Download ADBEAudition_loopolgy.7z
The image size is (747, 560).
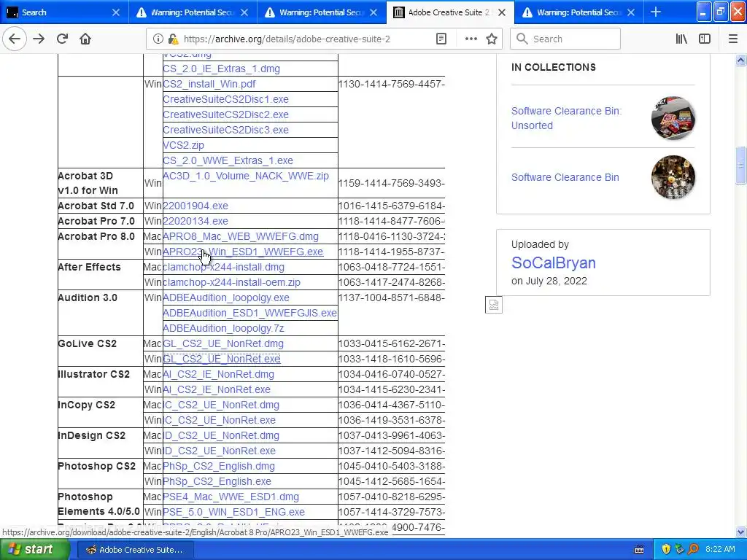coord(223,328)
